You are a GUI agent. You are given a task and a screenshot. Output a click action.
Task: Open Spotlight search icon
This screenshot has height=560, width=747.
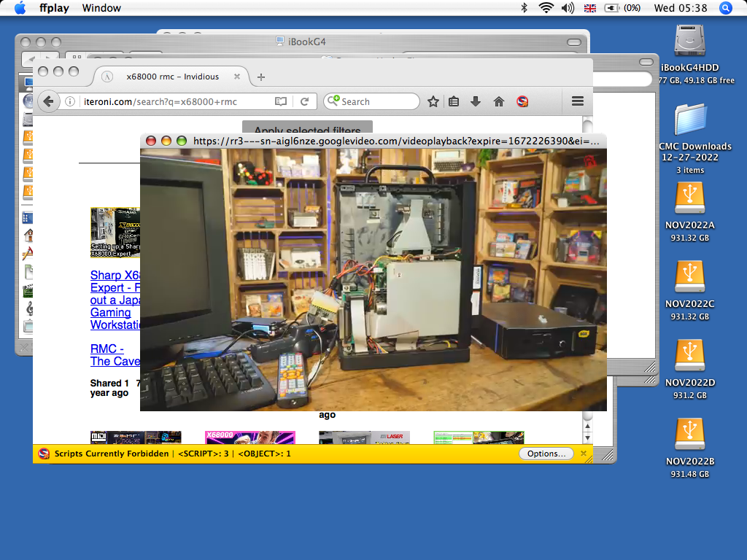coord(726,8)
